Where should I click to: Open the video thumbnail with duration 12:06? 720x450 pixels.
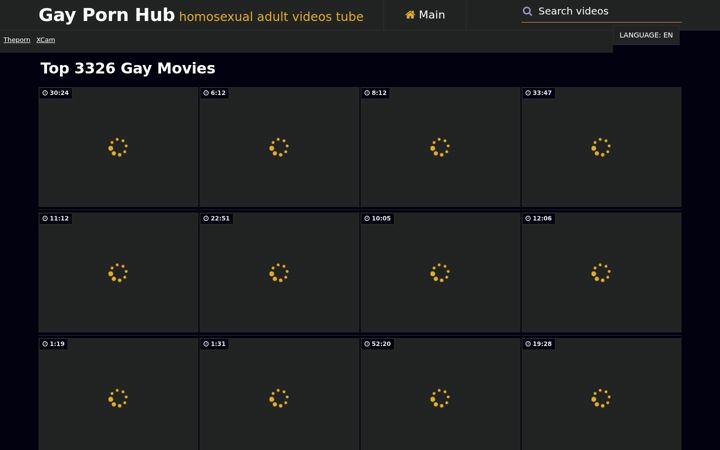point(602,272)
